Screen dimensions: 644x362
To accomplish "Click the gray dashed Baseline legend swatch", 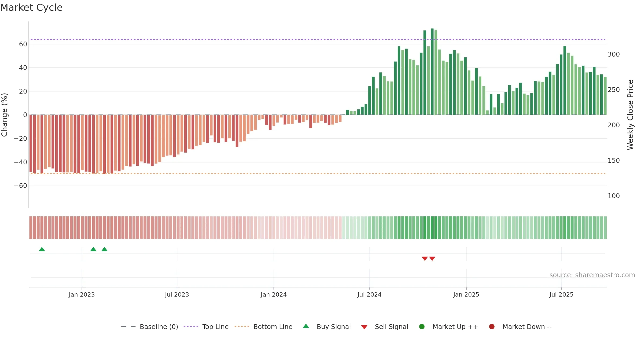I will [128, 327].
